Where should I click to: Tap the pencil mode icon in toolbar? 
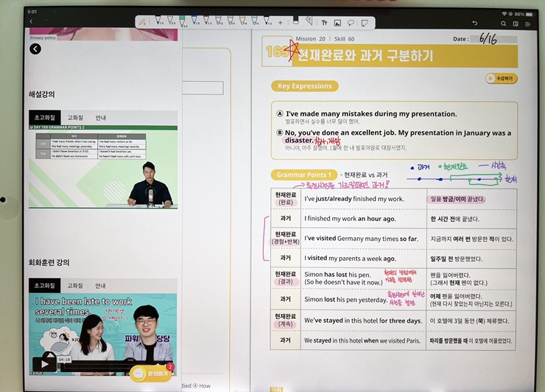(x=142, y=23)
